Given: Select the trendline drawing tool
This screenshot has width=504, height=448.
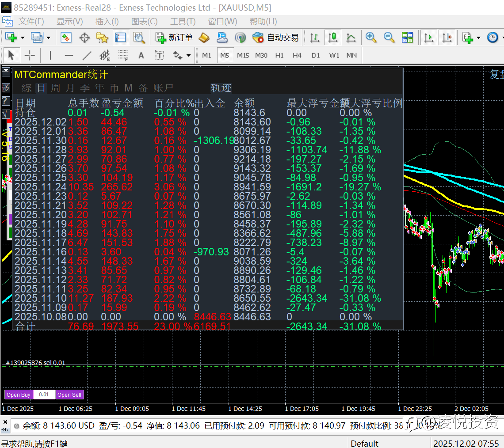Looking at the screenshot, I should point(87,56).
